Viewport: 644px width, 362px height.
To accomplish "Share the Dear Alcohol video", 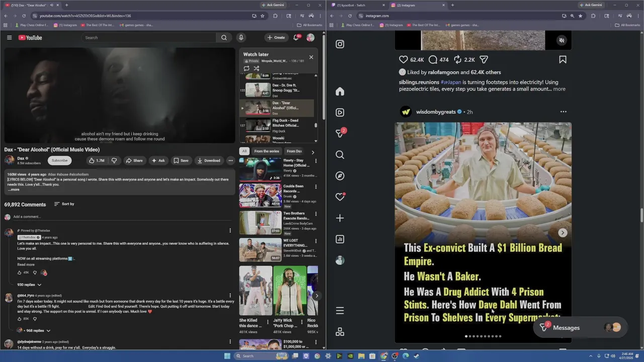I will (134, 160).
